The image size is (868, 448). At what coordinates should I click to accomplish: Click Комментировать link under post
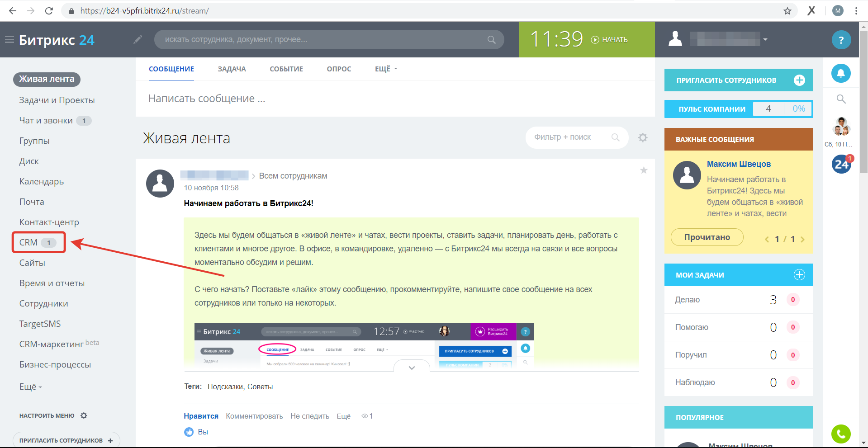pos(254,416)
